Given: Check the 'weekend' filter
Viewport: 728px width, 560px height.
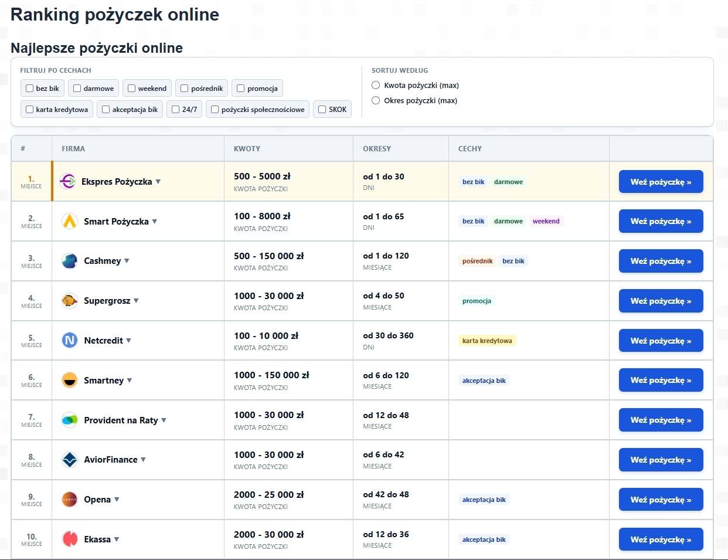Looking at the screenshot, I should (131, 89).
